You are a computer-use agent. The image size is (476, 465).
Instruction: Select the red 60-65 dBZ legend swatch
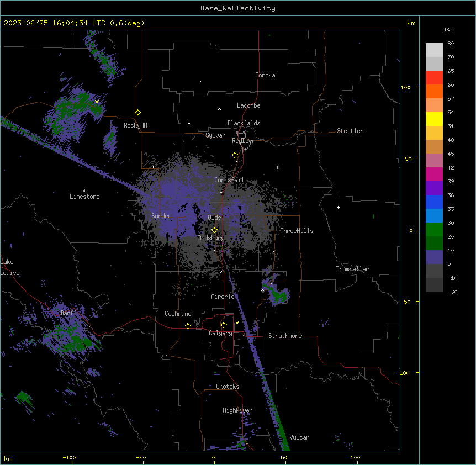(x=434, y=78)
